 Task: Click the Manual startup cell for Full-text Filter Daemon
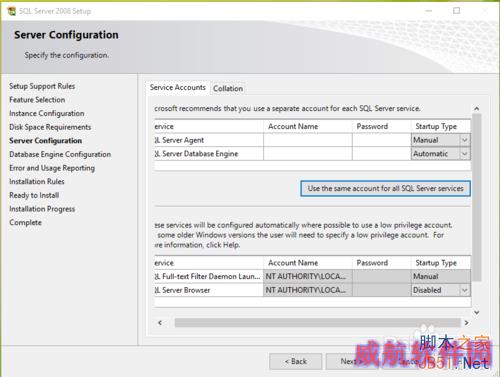click(441, 276)
